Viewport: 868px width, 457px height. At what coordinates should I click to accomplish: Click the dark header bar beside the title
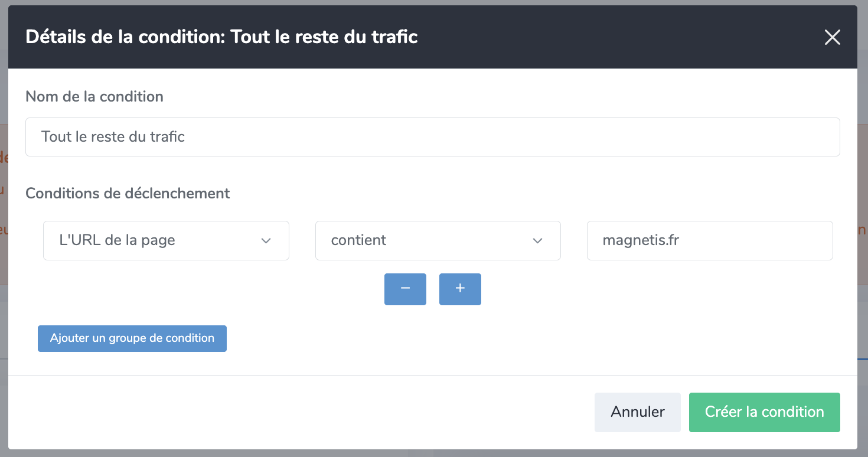click(x=620, y=37)
